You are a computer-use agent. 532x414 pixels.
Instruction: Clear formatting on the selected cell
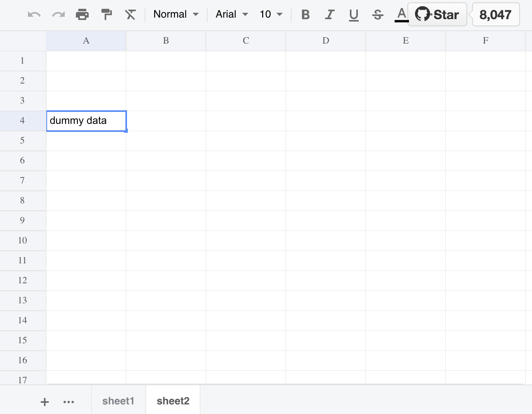[x=130, y=14]
